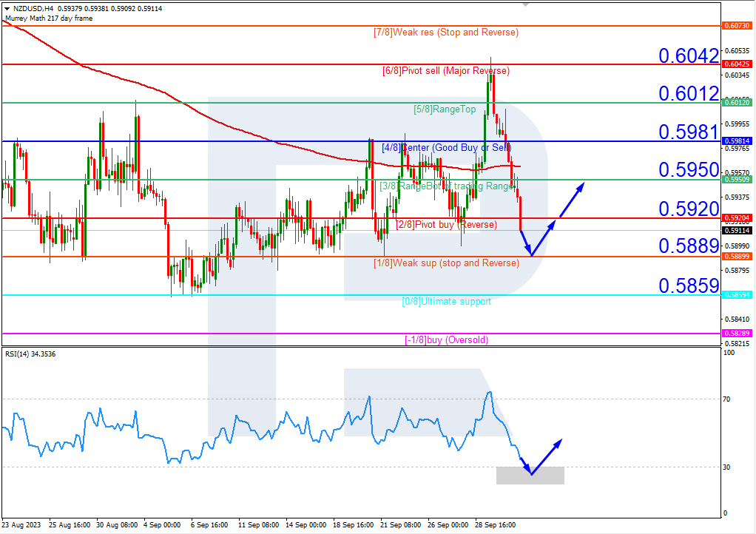Click the green 0.59509 price tag
This screenshot has width=756, height=534.
(x=735, y=179)
